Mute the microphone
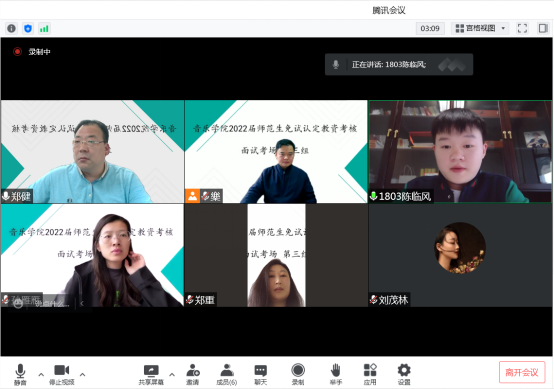The width and height of the screenshot is (554, 389). tap(20, 374)
